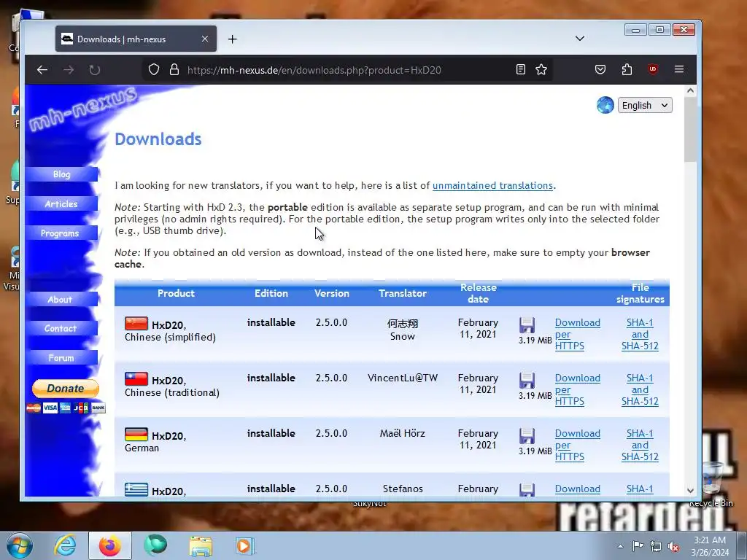Screen dimensions: 747x560
Task: Open SHA-1 and SHA-512 for German
Action: pyautogui.click(x=640, y=446)
